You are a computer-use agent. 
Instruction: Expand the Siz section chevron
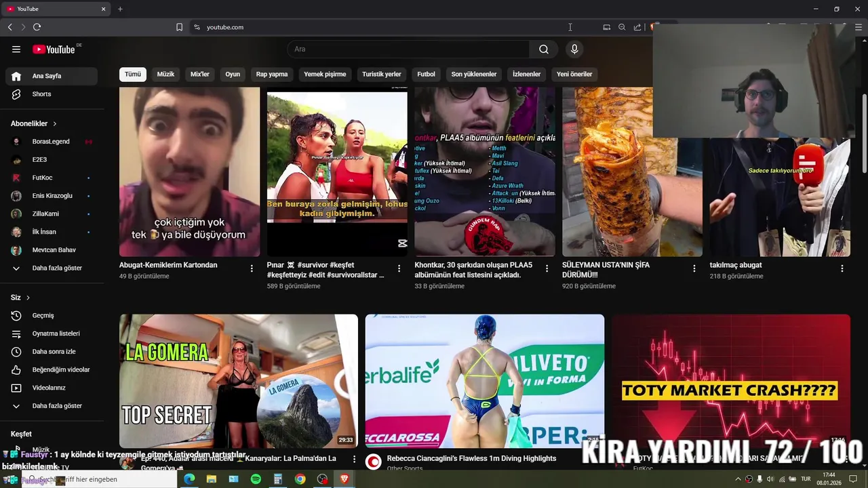click(x=28, y=298)
